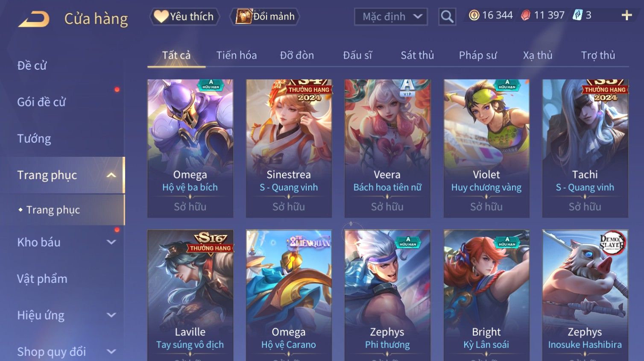Viewport: 644px width, 361px height.
Task: Select Veera Bách hoa tiên nữ skin card
Action: (x=387, y=148)
